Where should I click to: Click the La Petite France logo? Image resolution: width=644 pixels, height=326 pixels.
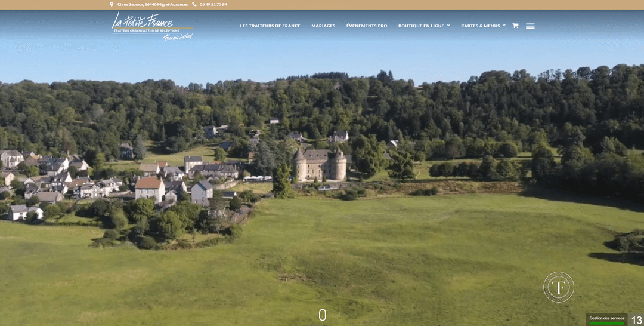point(152,26)
